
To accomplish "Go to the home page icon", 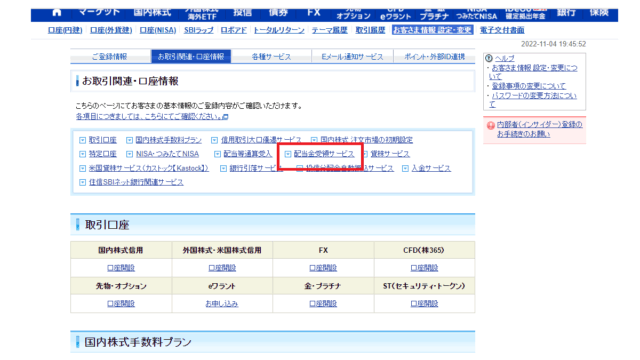I will 57,12.
